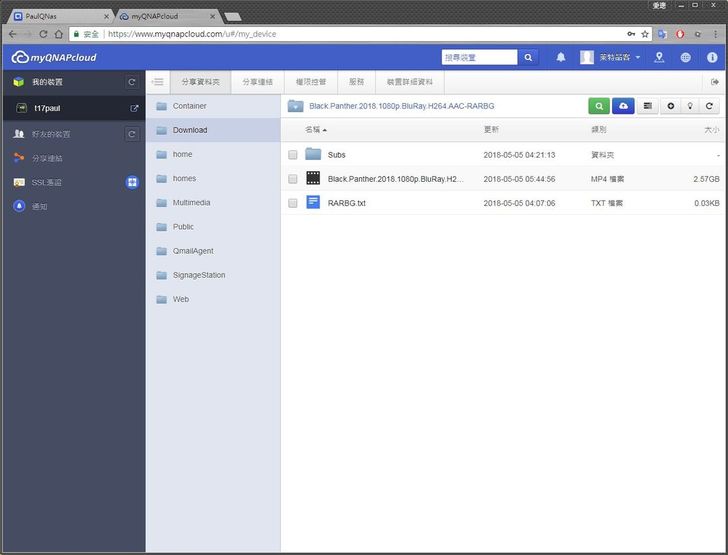Open the notifications bell icon

pos(561,58)
